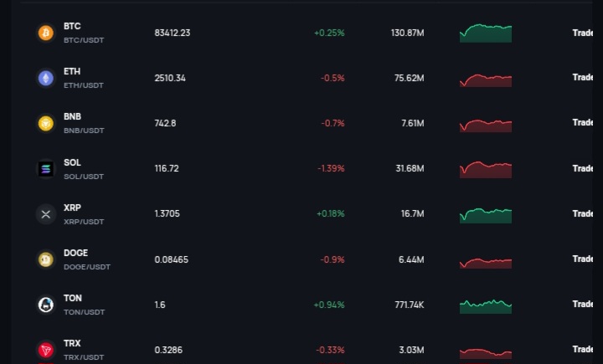Select the DOGE/USDT pair label
The width and height of the screenshot is (603, 364).
(87, 267)
